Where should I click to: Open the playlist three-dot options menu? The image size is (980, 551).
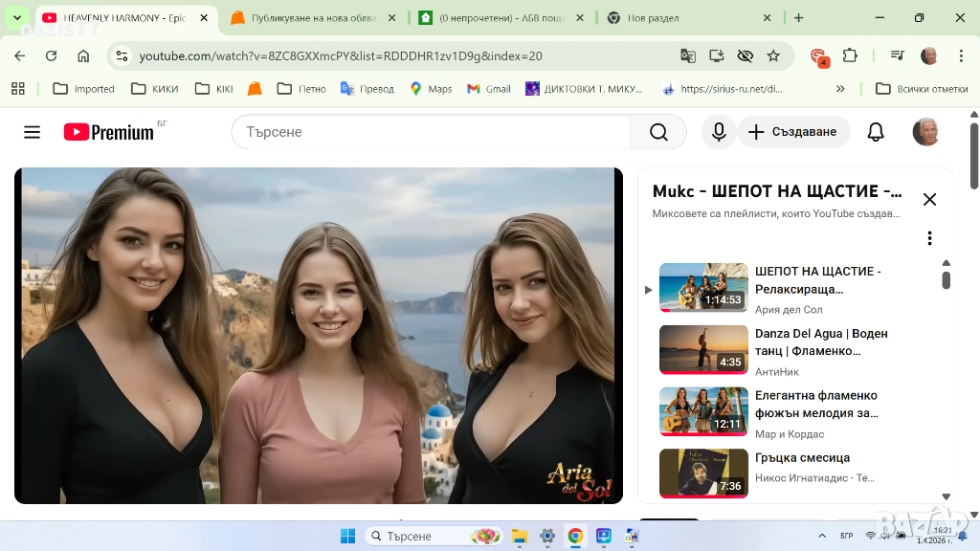click(928, 238)
